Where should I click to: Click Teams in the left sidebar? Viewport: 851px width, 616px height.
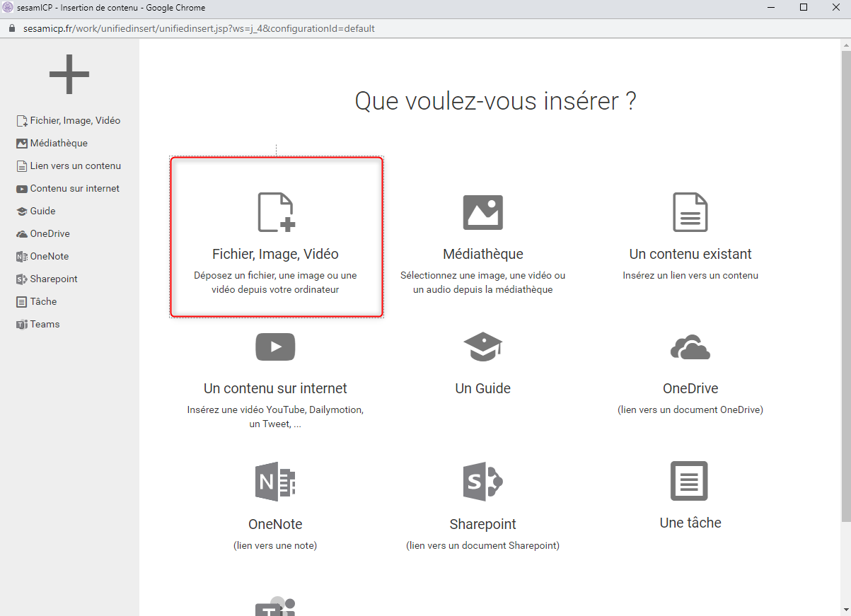[45, 324]
